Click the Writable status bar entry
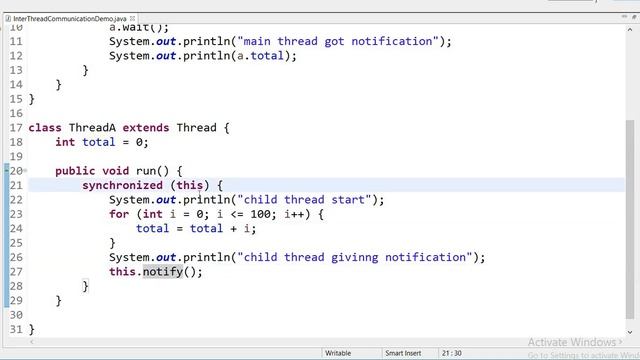This screenshot has height=360, width=640. click(x=338, y=353)
